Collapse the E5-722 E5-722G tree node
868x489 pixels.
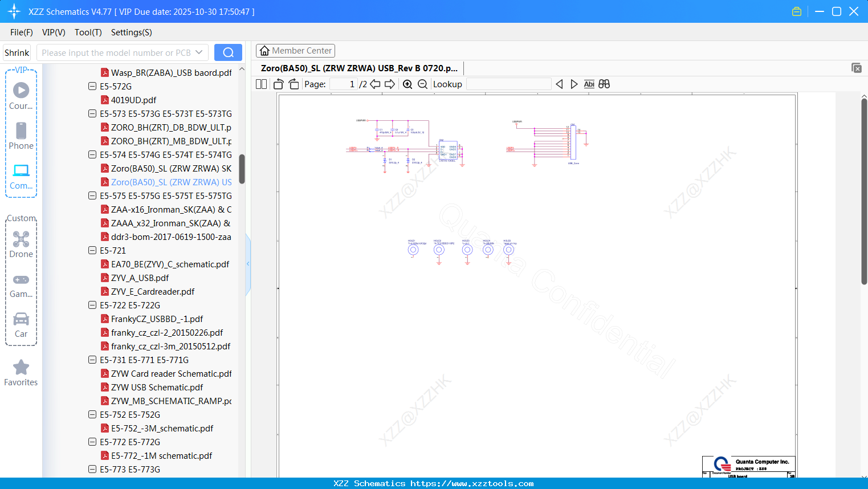92,305
